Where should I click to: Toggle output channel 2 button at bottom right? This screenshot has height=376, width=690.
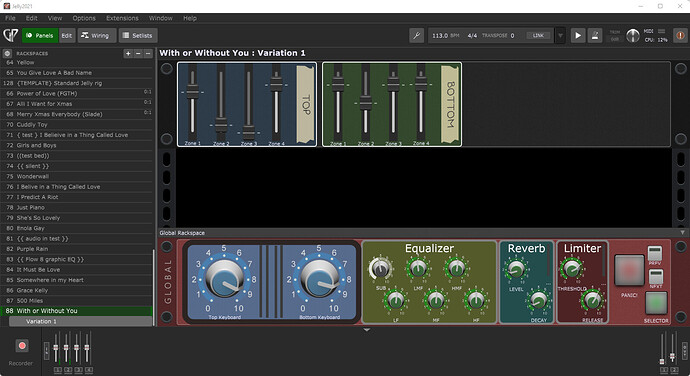(674, 370)
